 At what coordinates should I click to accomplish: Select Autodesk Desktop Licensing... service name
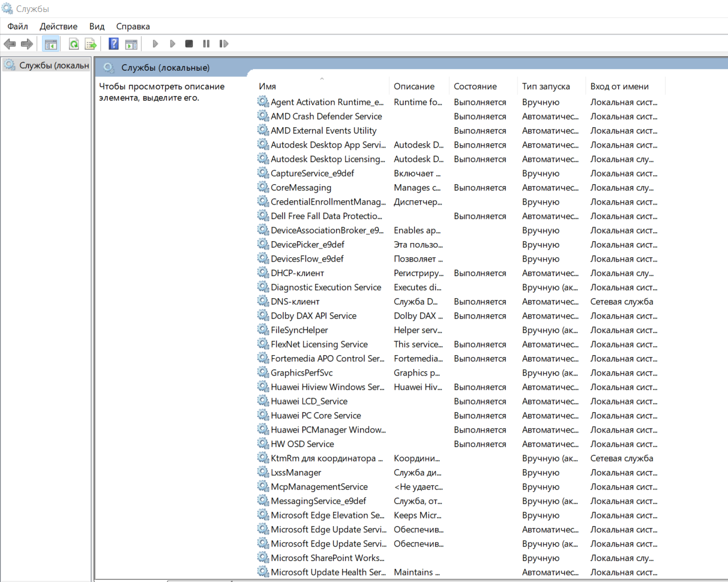[328, 159]
